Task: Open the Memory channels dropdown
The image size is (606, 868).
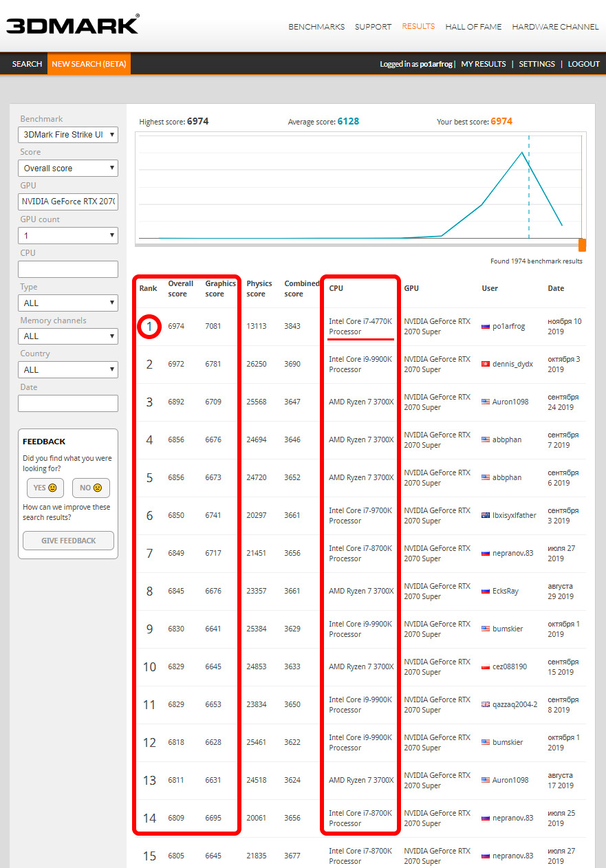Action: (68, 336)
